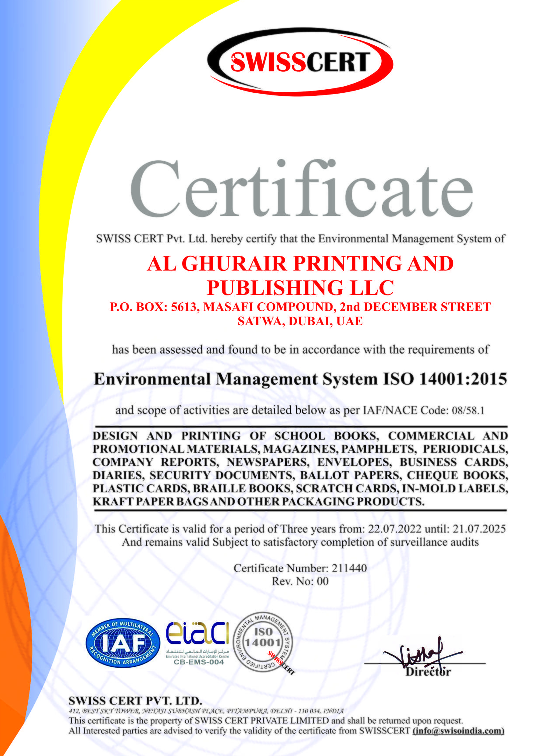Click 'This certificate is the property' footer line
This screenshot has height=756, width=533.
pyautogui.click(x=266, y=721)
